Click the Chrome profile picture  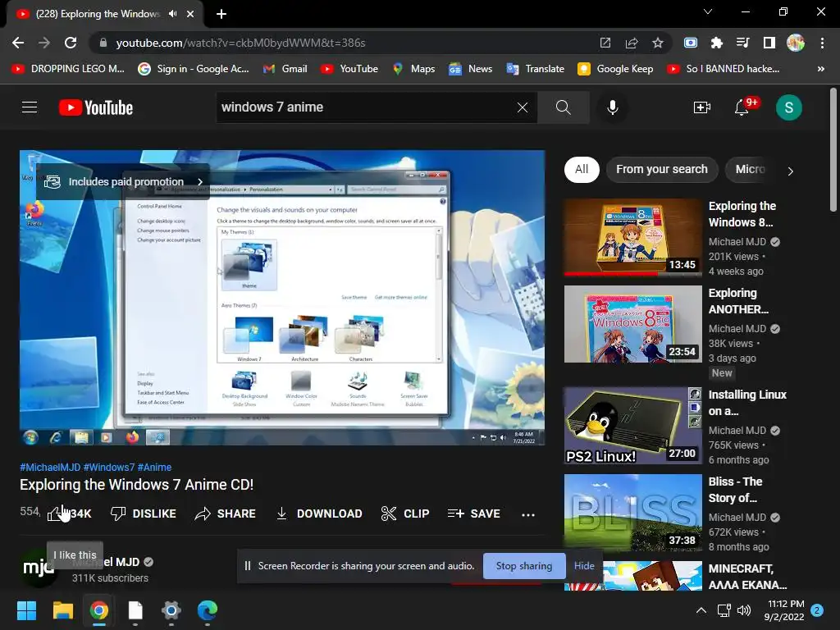coord(796,43)
